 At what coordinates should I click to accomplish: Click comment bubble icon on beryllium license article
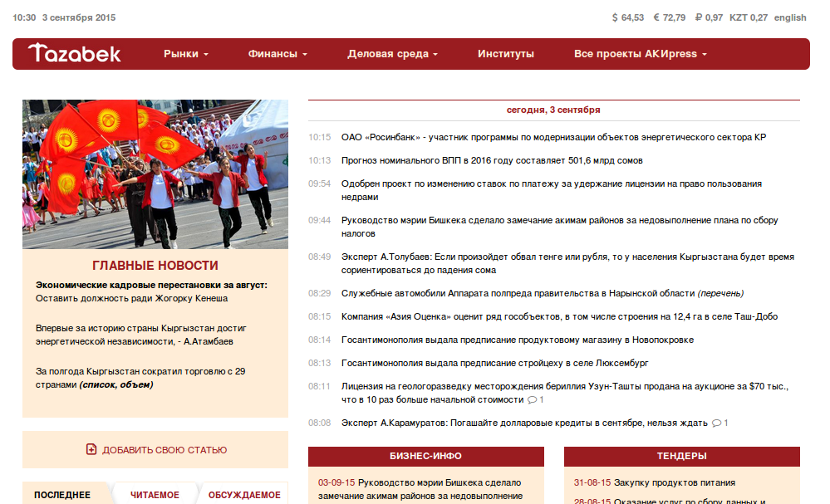(x=532, y=400)
